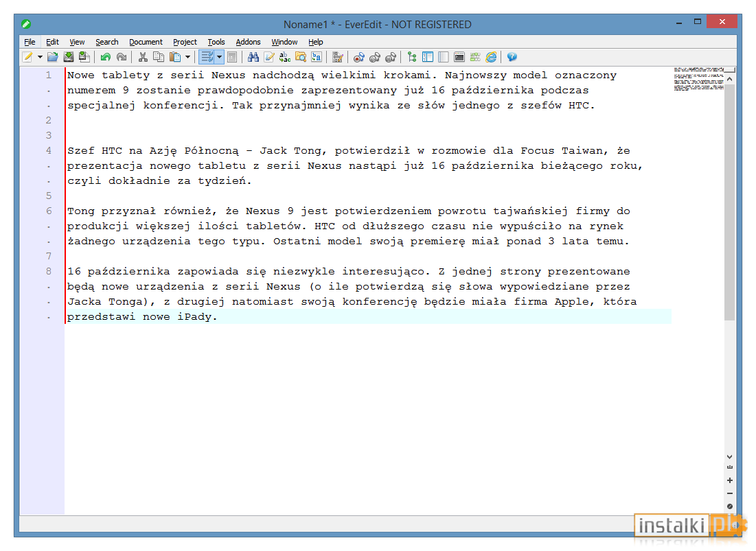Screen dimensions: 756x551
Task: Click the vertical scrollbar thumb
Action: [729, 202]
